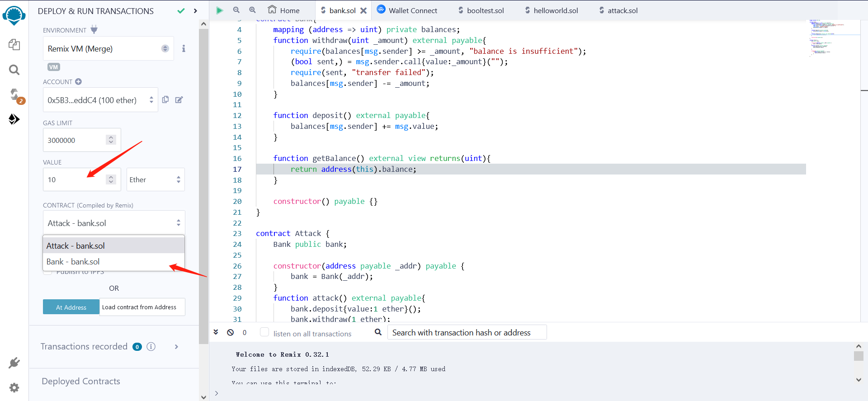Sign message with account edit icon
This screenshot has width=868, height=401.
[179, 99]
